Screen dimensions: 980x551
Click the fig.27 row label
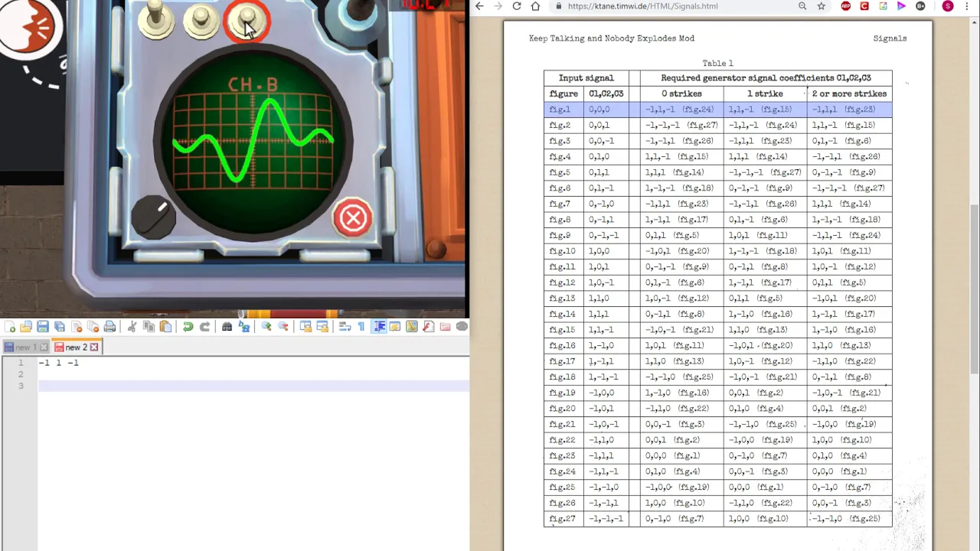(562, 518)
